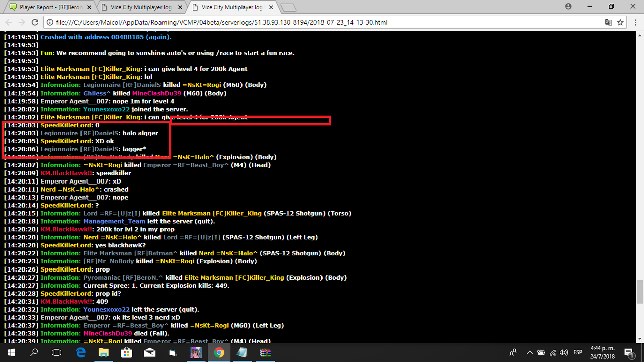Click the browser forward arrow
Image resolution: width=644 pixels, height=362 pixels.
(x=22, y=22)
